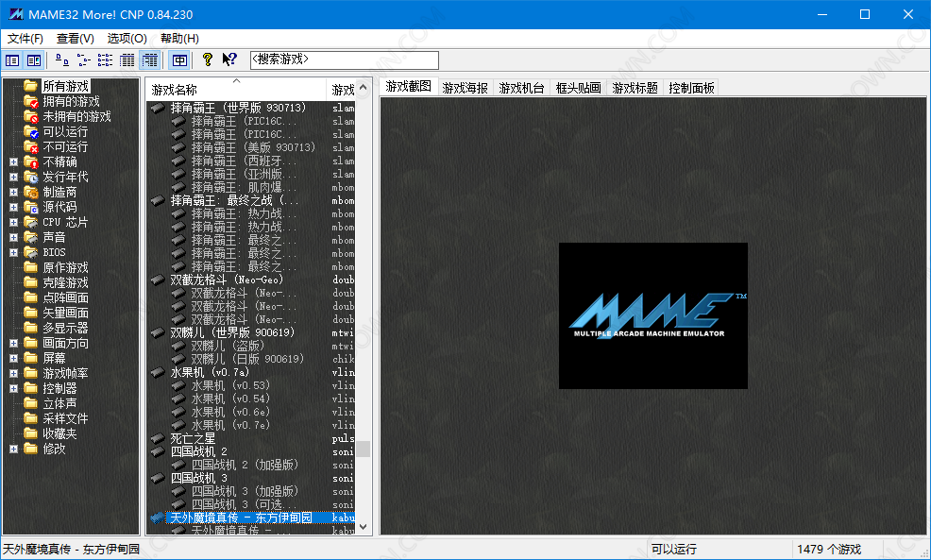Open the 查看(V) menu
The image size is (931, 560).
76,39
